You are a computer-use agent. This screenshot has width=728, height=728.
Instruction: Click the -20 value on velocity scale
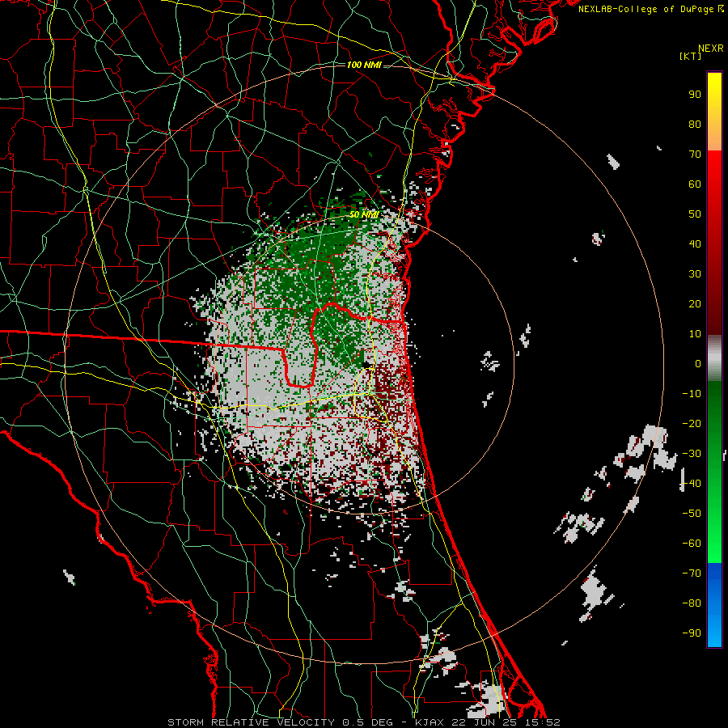[x=692, y=424]
